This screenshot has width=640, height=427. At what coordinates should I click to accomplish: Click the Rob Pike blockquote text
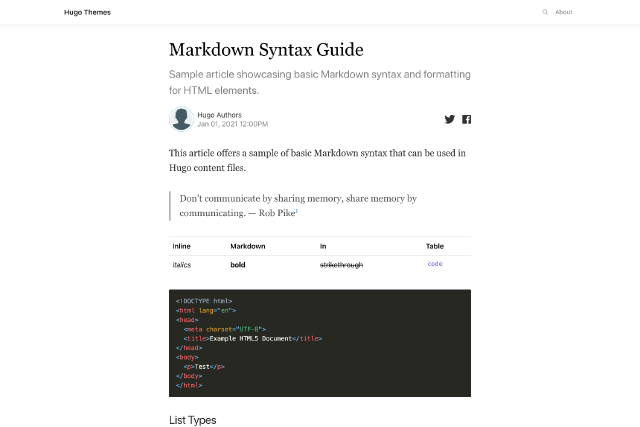point(298,205)
